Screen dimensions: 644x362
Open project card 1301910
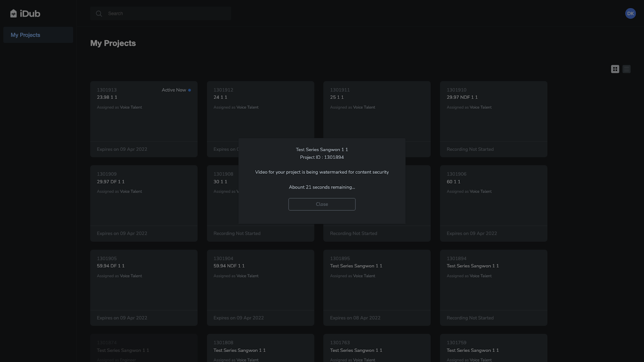[x=493, y=119]
